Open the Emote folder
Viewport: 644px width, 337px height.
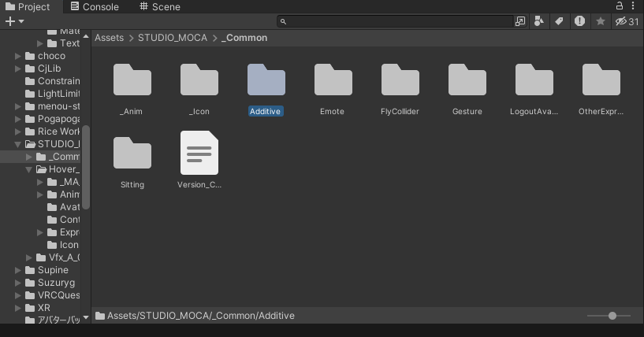coord(333,81)
